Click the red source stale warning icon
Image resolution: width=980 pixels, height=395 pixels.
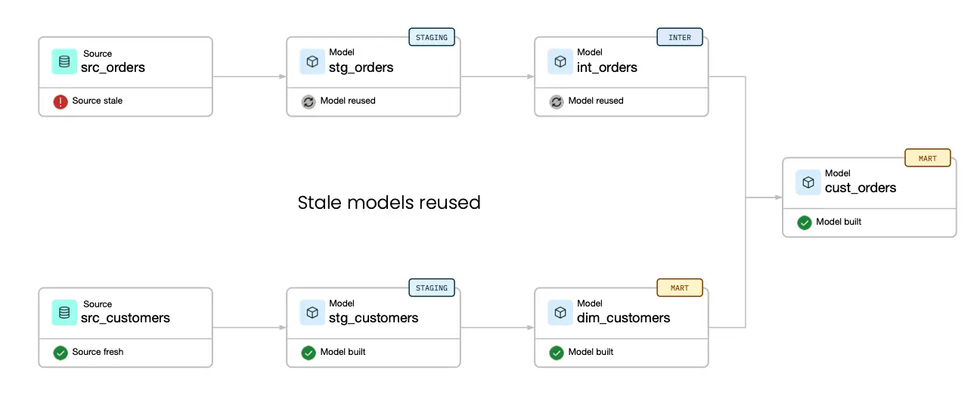(x=60, y=101)
